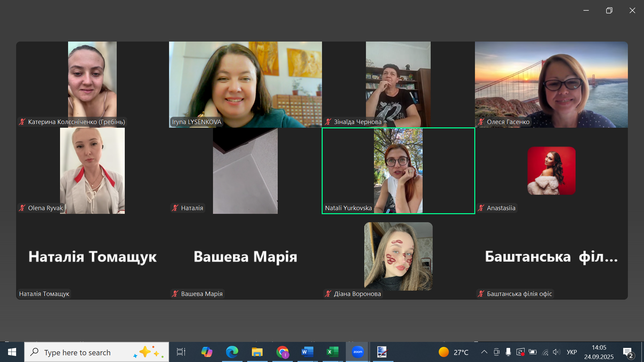Open Zoom from the taskbar
Screen dimensions: 644x362
tap(358, 352)
